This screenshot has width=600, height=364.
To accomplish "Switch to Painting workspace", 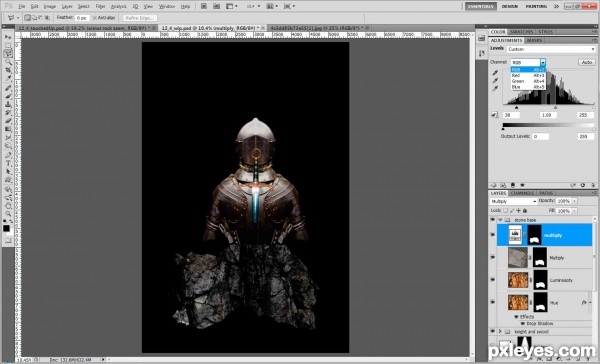I will click(536, 6).
